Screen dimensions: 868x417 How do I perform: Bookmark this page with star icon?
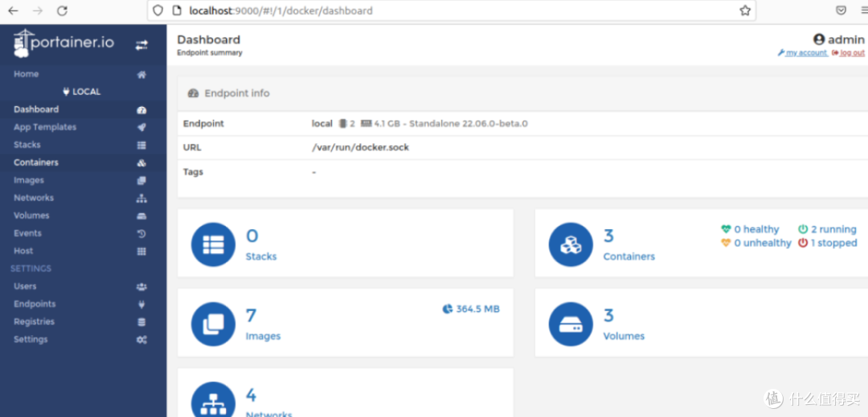(x=744, y=11)
